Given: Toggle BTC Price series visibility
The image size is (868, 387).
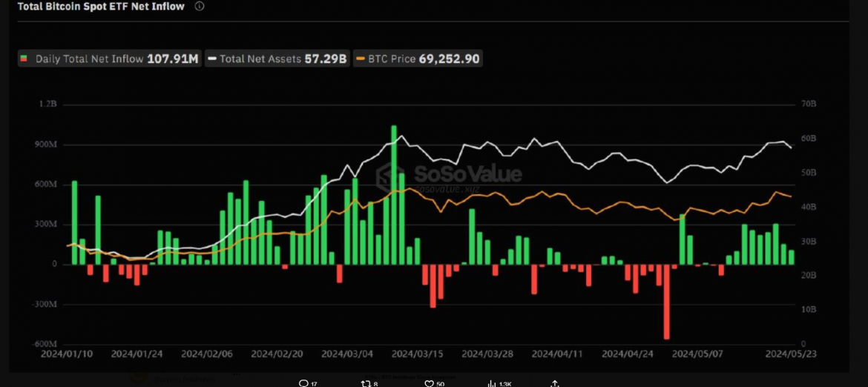Looking at the screenshot, I should pos(418,59).
